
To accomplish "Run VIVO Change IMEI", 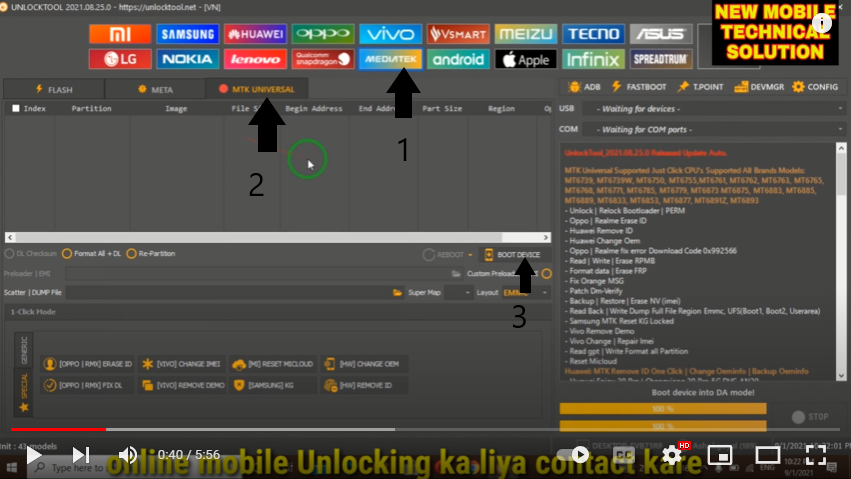I will (x=181, y=363).
